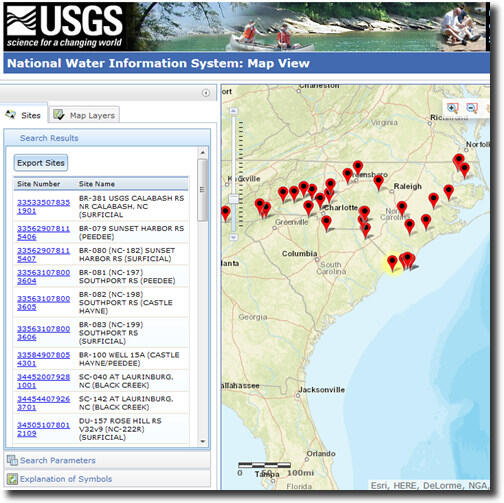Click the site marker south of Raleigh label
Screen dimensions: 504x503
point(402,208)
